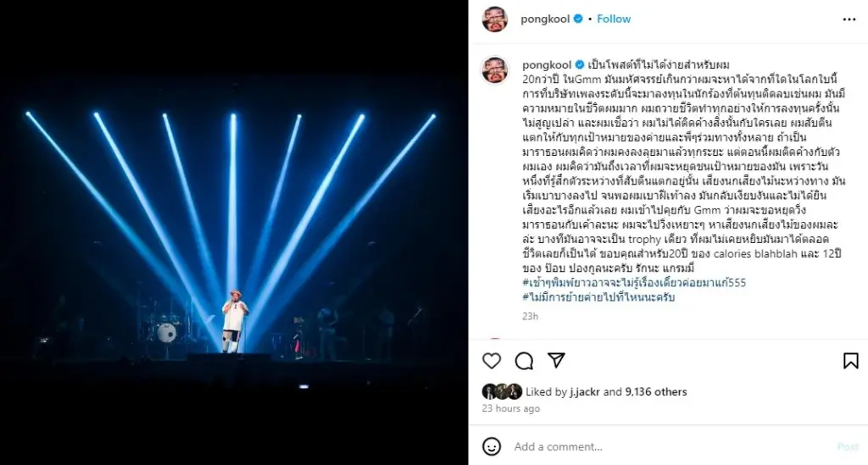Open the three-dot more options menu
The width and height of the screenshot is (868, 465).
[849, 19]
